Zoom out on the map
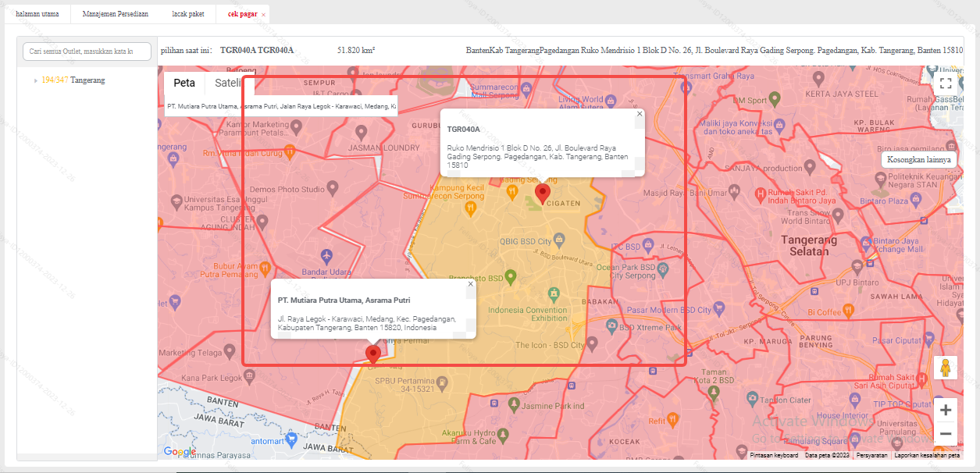Image resolution: width=980 pixels, height=473 pixels. coord(945,433)
